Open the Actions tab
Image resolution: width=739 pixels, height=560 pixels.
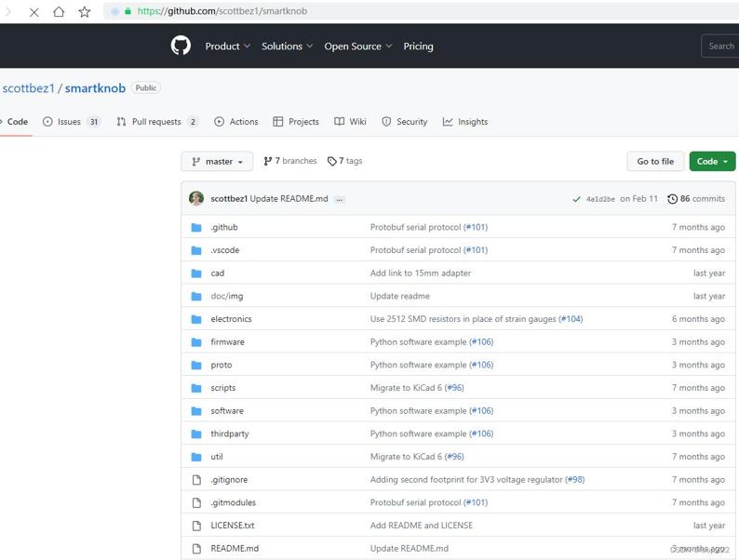236,122
